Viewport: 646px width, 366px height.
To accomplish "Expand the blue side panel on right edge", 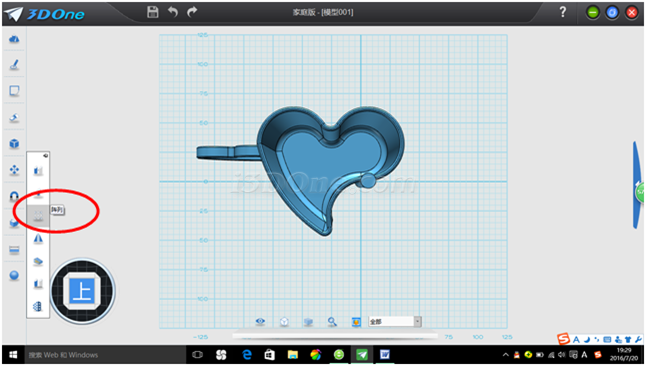I will tap(638, 185).
